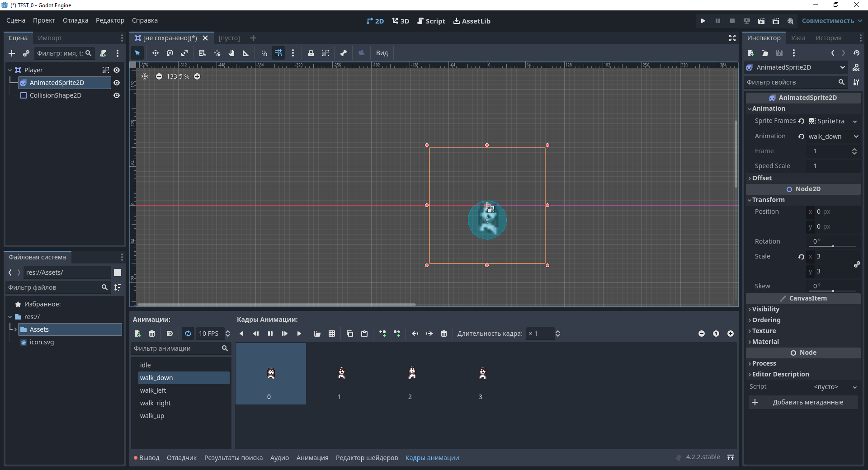Lock the selected node with padlock icon
This screenshot has height=470, width=868.
pyautogui.click(x=311, y=53)
